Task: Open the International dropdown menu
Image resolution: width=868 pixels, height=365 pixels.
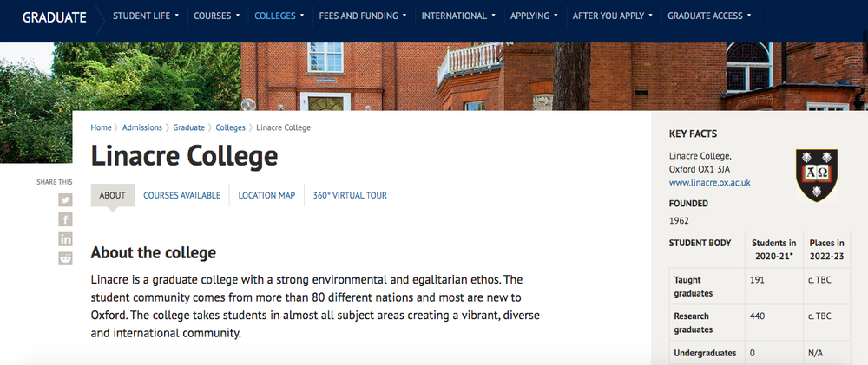Action: 458,16
